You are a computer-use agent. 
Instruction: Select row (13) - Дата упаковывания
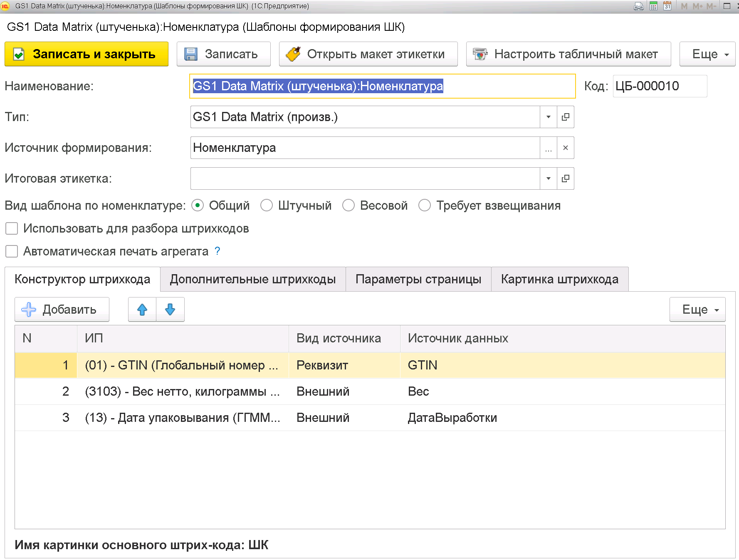(370, 418)
